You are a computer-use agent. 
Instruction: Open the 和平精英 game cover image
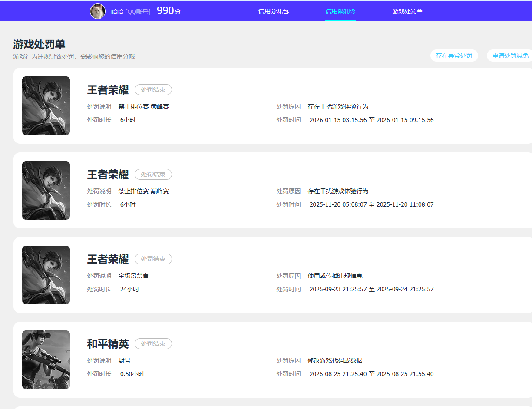[46, 360]
